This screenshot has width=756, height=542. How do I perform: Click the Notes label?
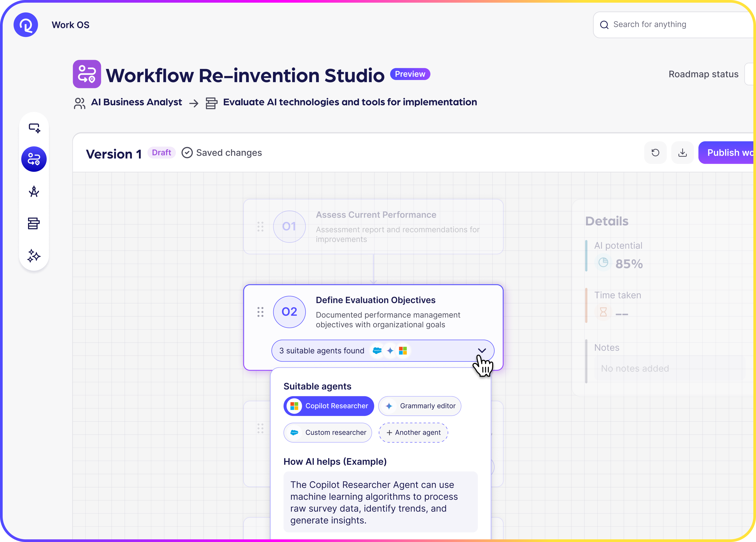607,348
